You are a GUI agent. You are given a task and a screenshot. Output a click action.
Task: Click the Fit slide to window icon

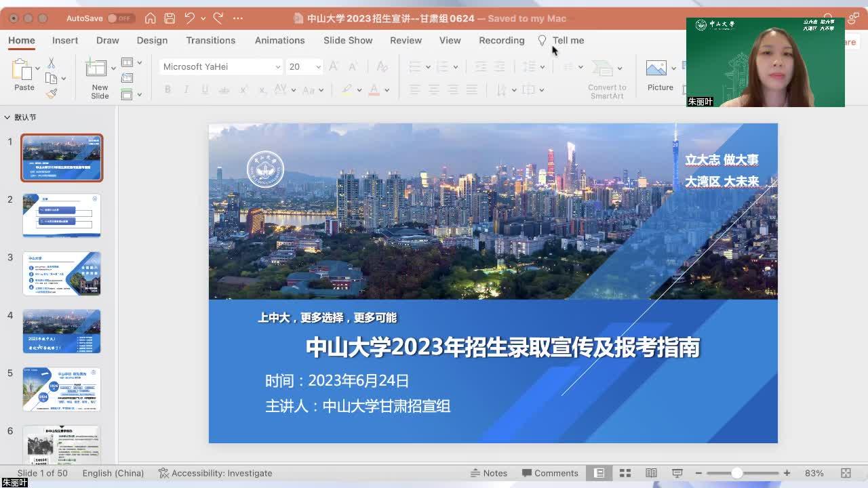click(846, 473)
